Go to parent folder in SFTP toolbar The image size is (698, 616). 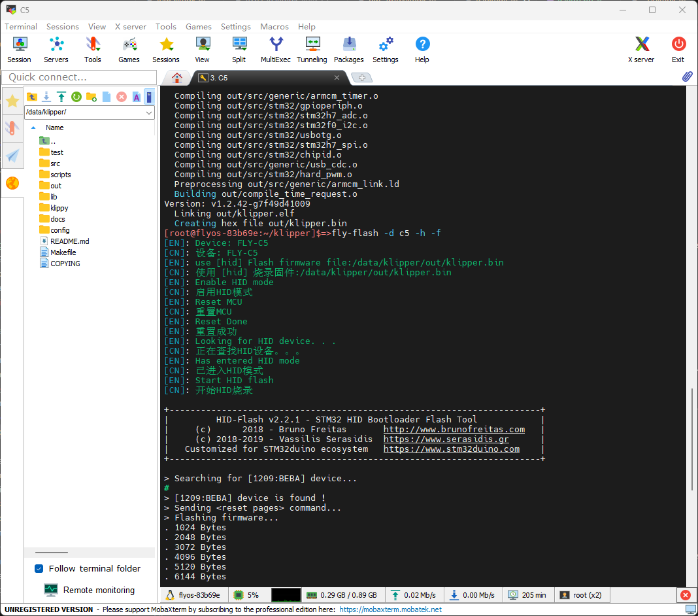[x=32, y=97]
